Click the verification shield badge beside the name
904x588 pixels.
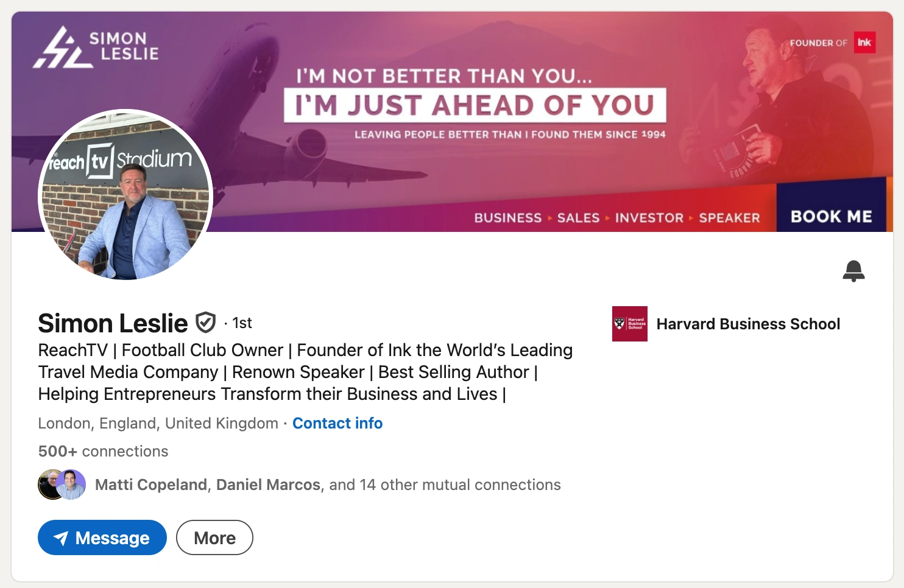pos(205,323)
